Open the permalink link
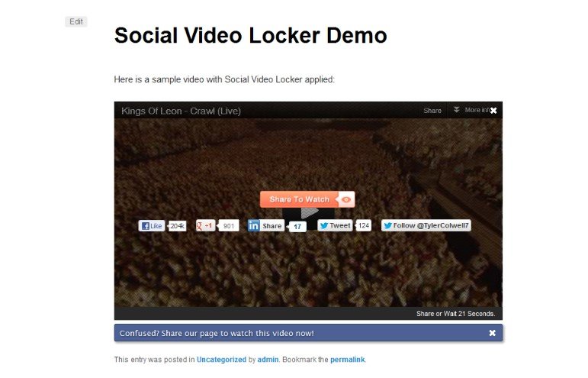Image resolution: width=588 pixels, height=378 pixels. click(347, 359)
